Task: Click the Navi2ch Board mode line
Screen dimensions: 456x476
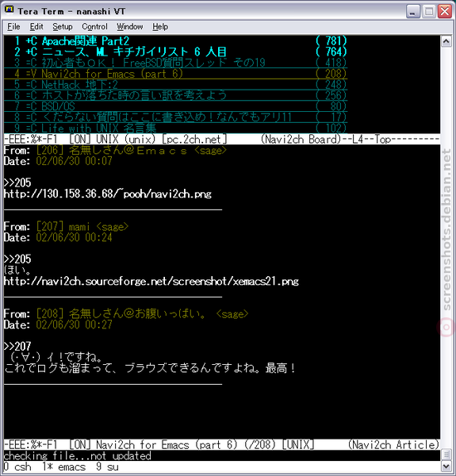Action: (222, 140)
